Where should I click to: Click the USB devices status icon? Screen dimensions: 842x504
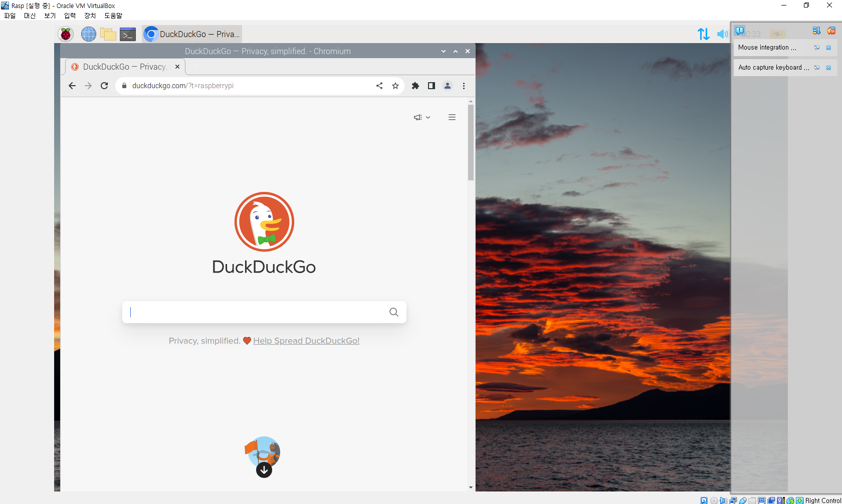743,500
